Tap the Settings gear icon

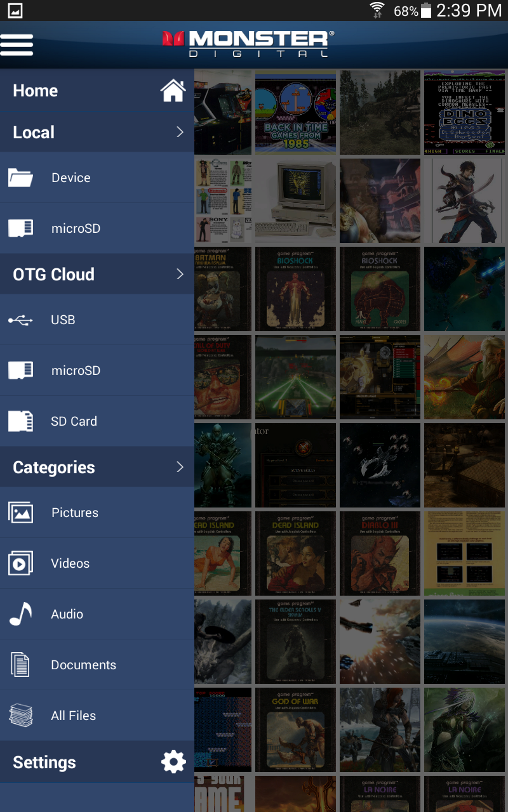click(173, 762)
